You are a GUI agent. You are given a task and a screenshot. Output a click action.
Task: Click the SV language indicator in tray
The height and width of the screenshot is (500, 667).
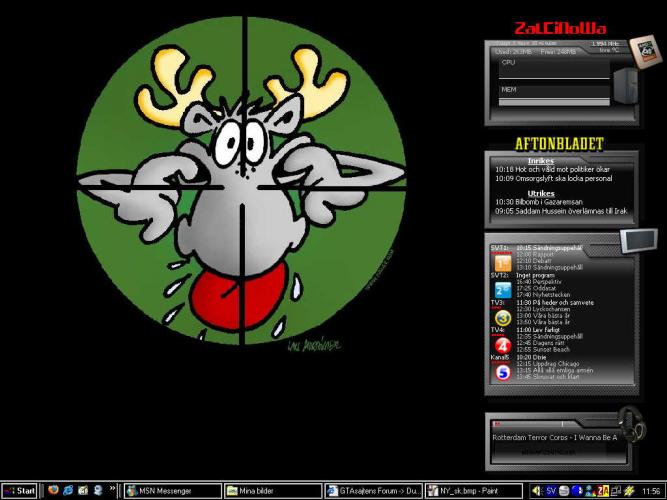(x=551, y=491)
